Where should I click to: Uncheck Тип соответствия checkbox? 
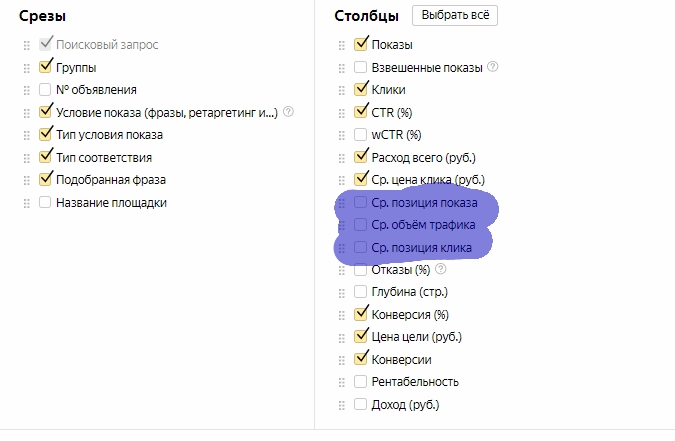45,157
